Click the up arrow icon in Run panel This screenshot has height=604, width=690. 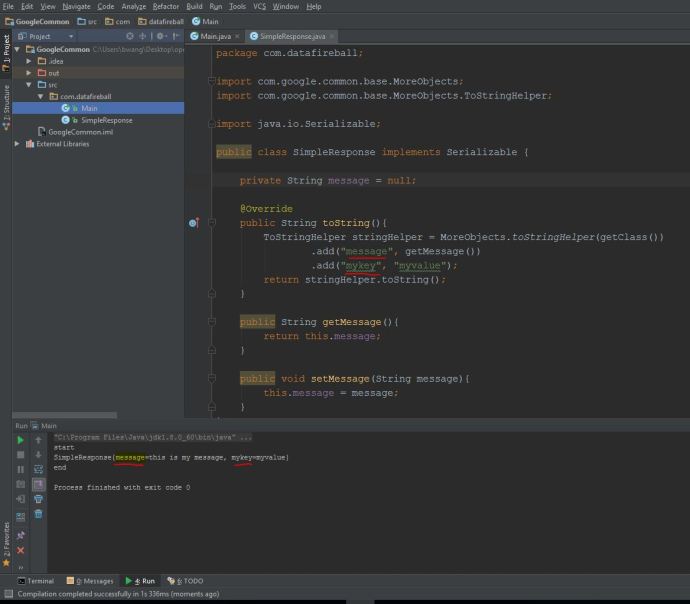coord(38,440)
